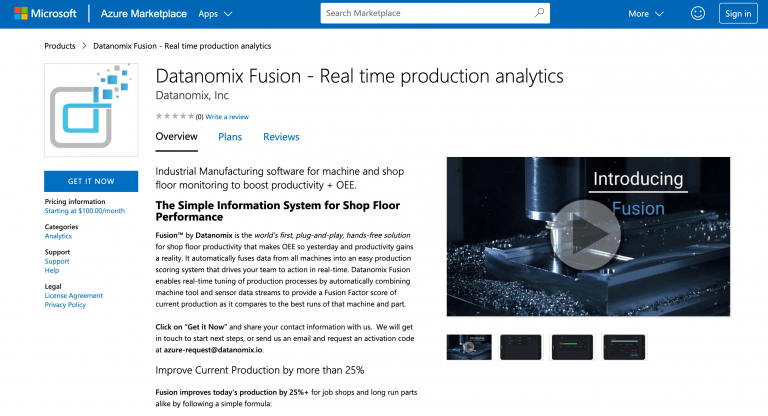
Task: Open the Help link
Action: click(x=52, y=270)
